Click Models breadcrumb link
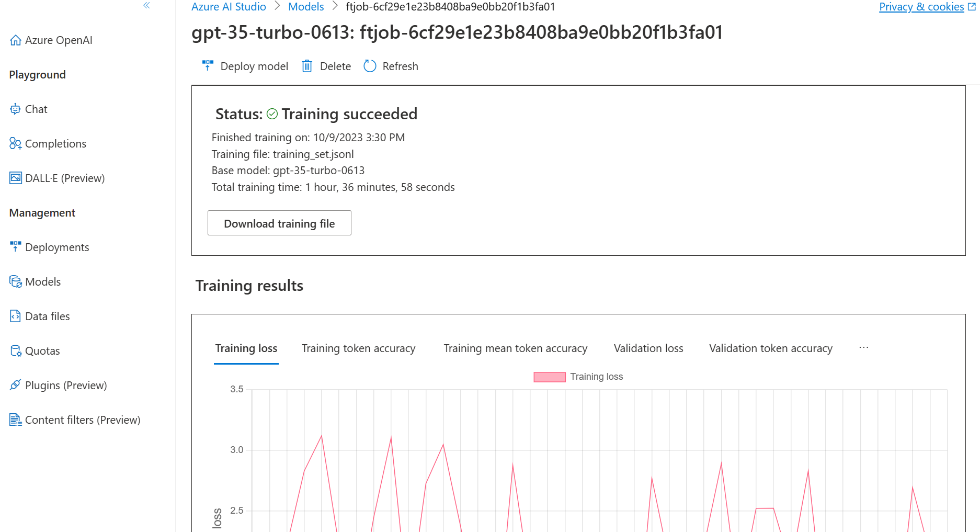Screen dimensions: 980x532 (x=306, y=7)
